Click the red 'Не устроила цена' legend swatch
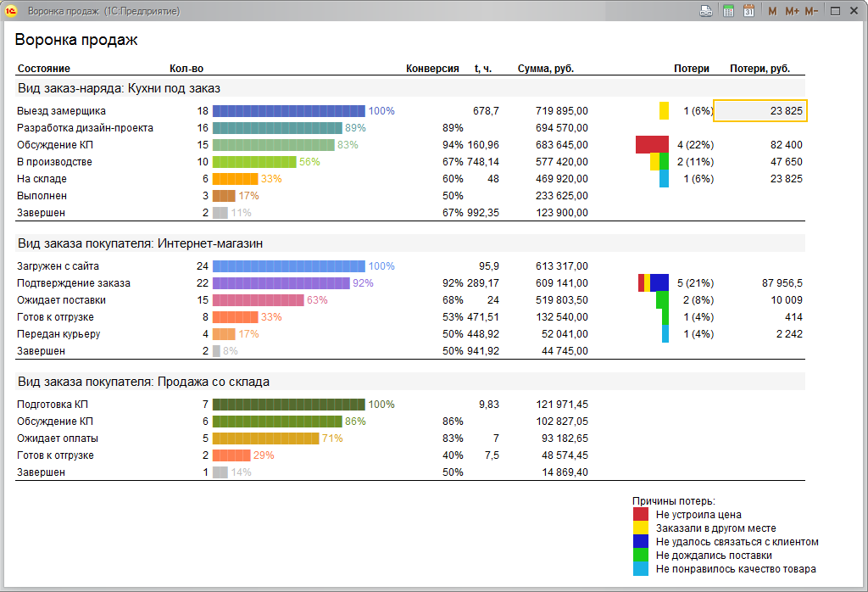Image resolution: width=868 pixels, height=592 pixels. coord(641,514)
